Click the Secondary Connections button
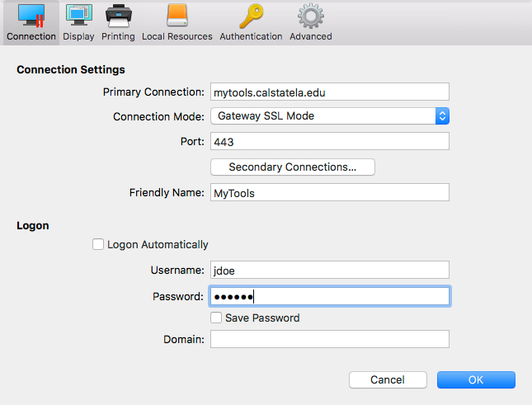The height and width of the screenshot is (405, 532). click(293, 167)
